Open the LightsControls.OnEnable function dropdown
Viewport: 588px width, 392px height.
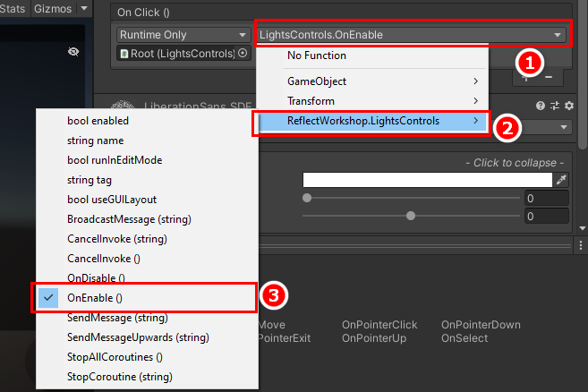[413, 35]
